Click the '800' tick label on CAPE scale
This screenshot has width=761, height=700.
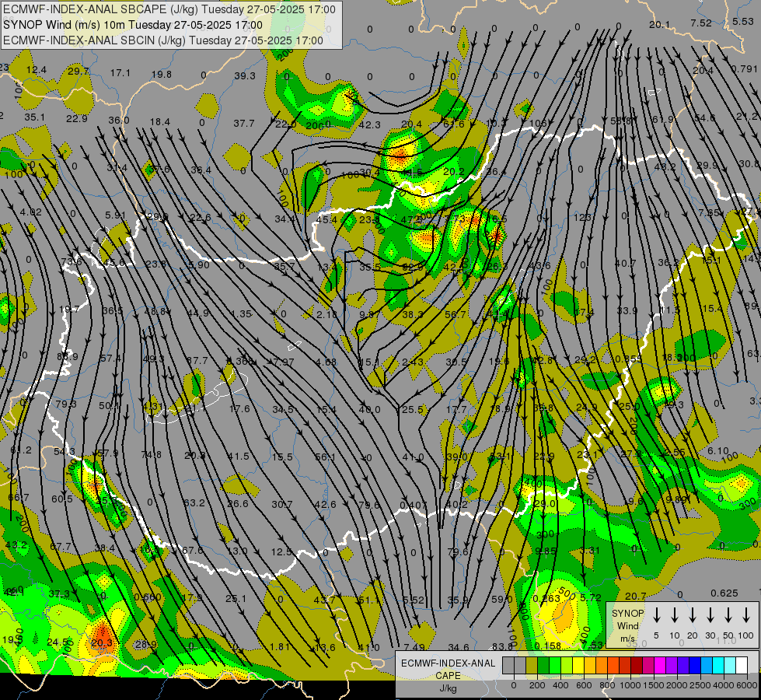coord(607,685)
